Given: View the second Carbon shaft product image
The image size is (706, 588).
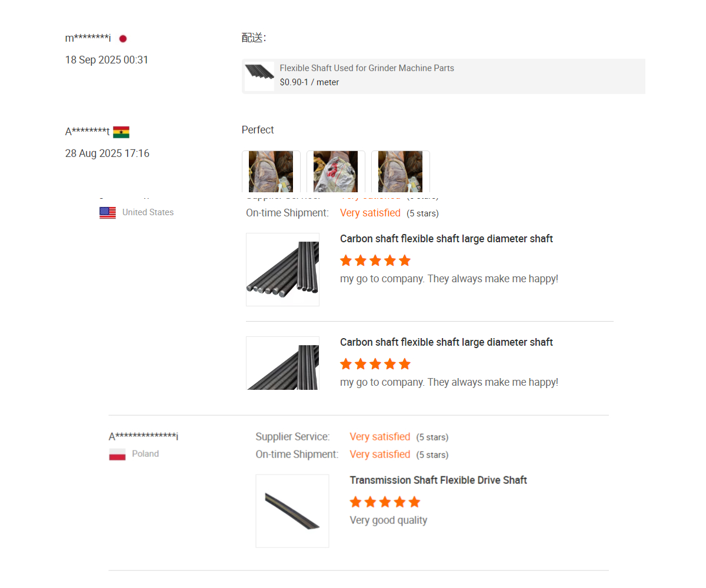Looking at the screenshot, I should click(282, 363).
